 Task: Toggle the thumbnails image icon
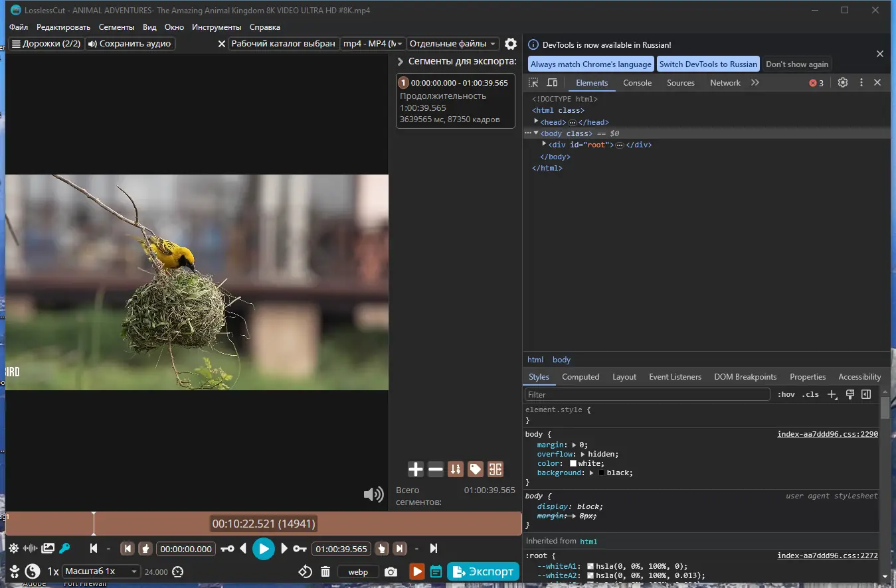click(x=48, y=549)
